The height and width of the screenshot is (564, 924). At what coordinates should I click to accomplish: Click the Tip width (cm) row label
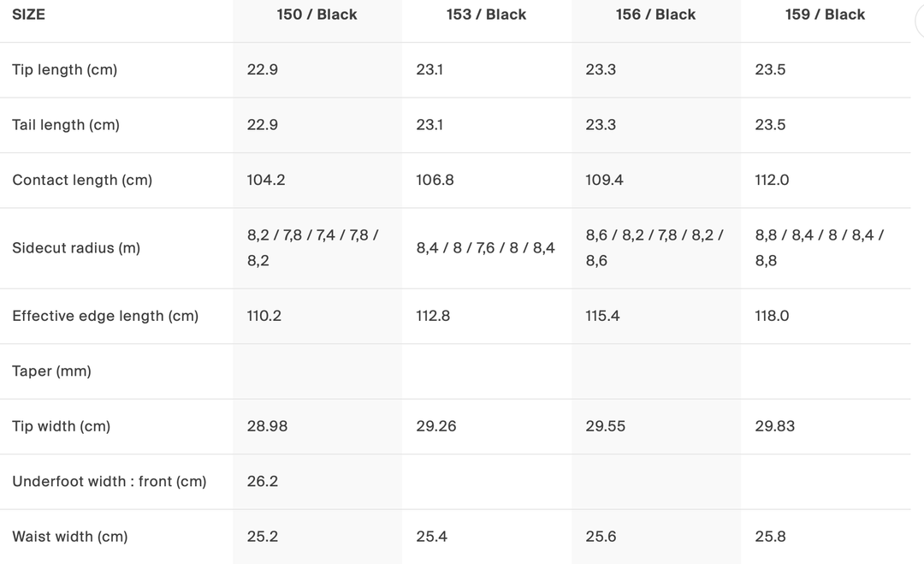(62, 426)
